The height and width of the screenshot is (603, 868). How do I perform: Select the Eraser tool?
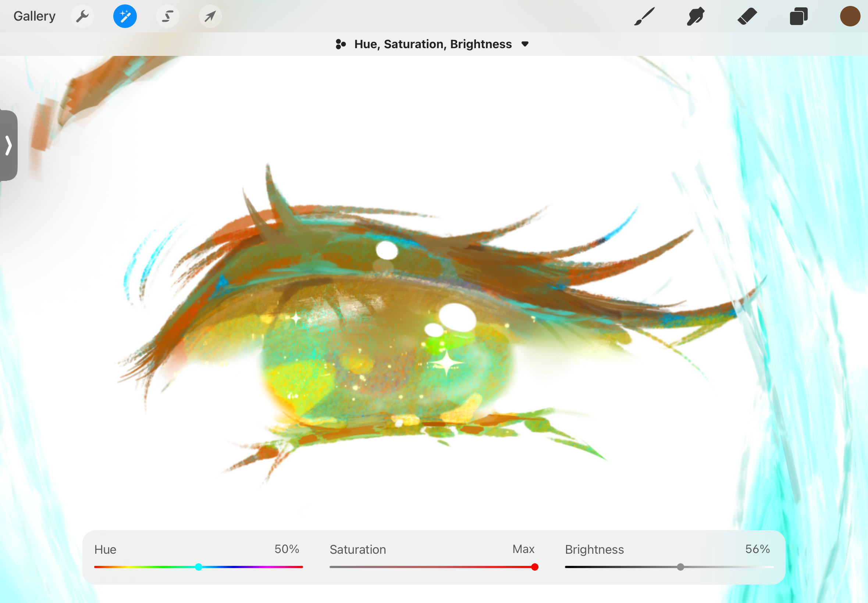pyautogui.click(x=747, y=16)
